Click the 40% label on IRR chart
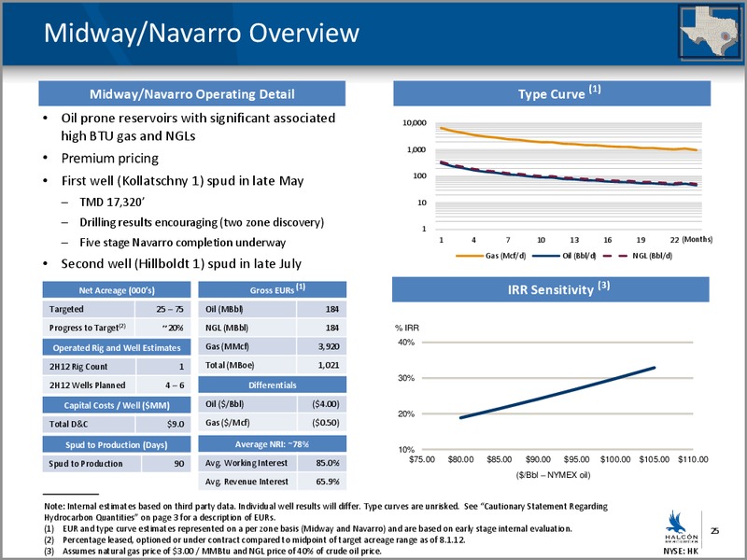Image resolution: width=747 pixels, height=560 pixels. pos(406,343)
